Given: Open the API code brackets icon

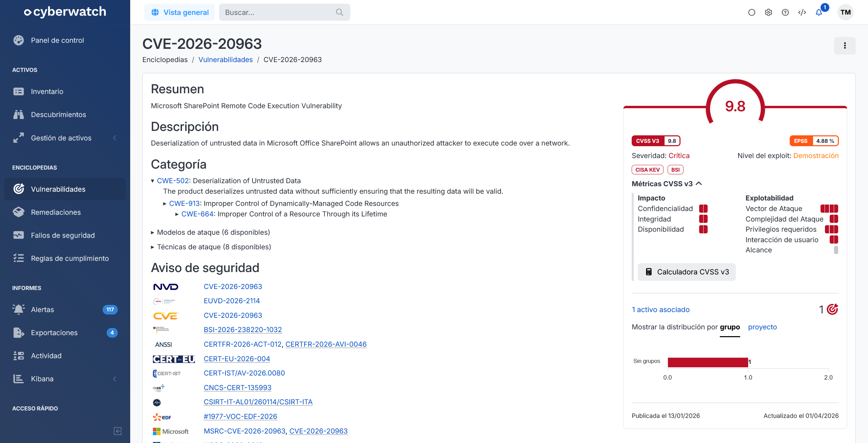Looking at the screenshot, I should pos(802,13).
